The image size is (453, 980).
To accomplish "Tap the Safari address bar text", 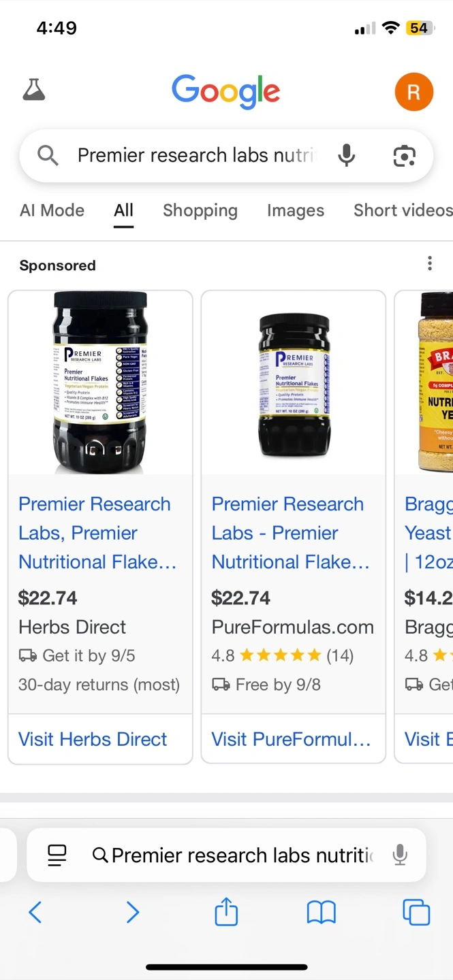I will [242, 855].
